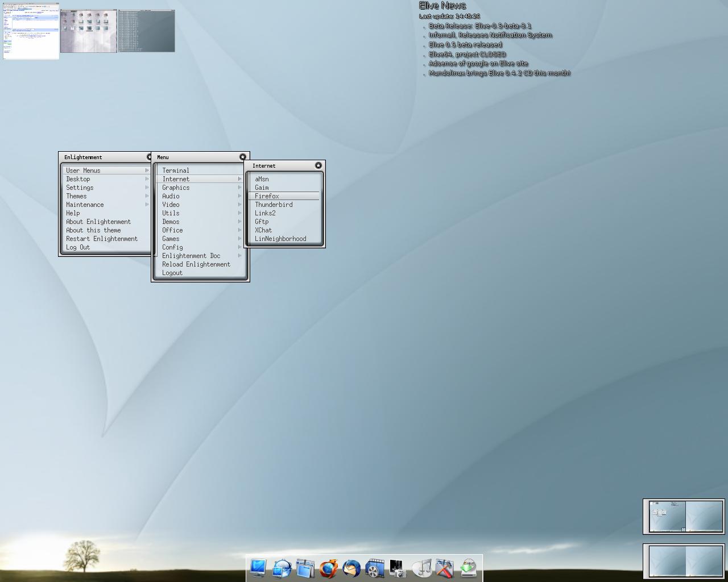728x582 pixels.
Task: Select Thunderbird in the Internet menu
Action: coord(284,205)
